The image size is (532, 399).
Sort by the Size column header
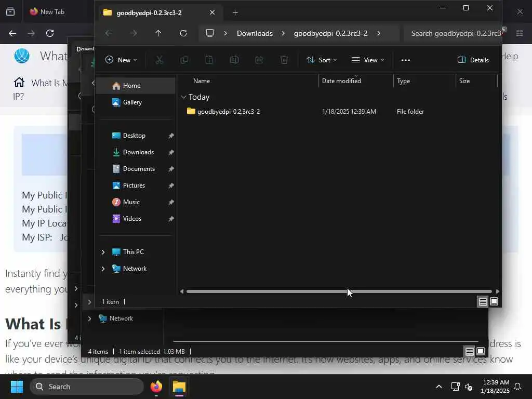click(476, 81)
